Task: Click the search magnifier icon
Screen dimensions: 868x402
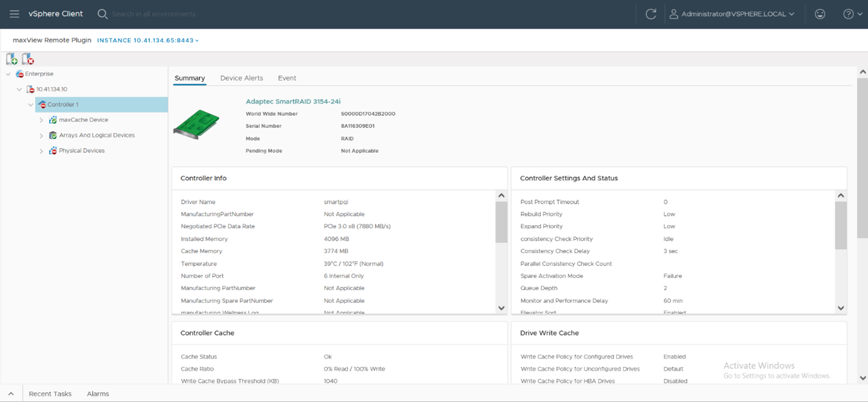Action: tap(103, 14)
